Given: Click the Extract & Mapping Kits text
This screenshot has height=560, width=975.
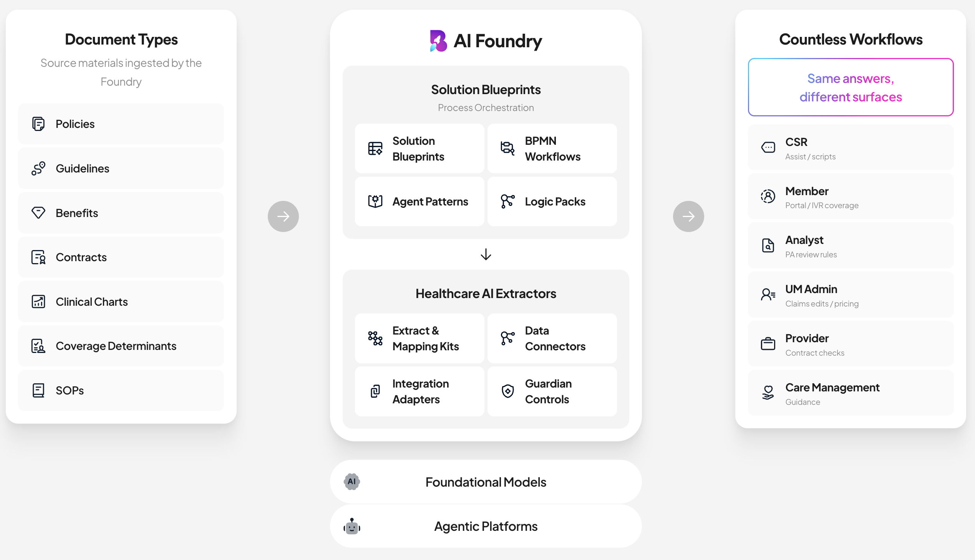Looking at the screenshot, I should point(425,338).
